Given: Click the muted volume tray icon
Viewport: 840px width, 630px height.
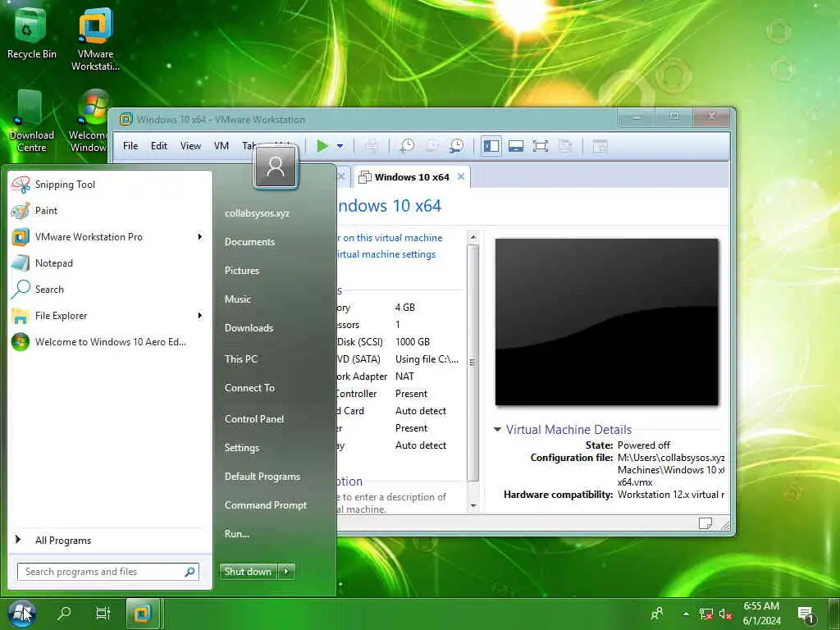Looking at the screenshot, I should (725, 614).
